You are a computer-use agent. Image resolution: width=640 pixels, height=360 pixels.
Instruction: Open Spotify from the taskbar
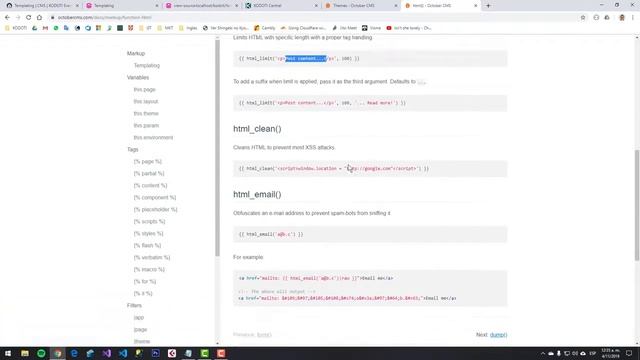coord(41,353)
